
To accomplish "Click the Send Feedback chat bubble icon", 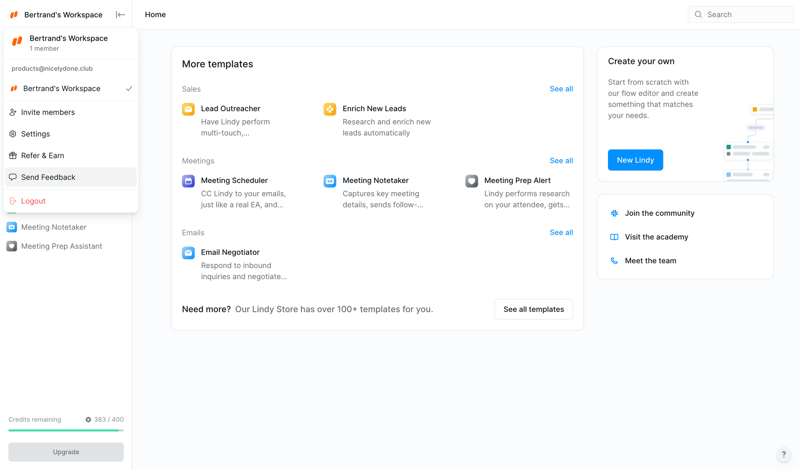I will (x=13, y=177).
